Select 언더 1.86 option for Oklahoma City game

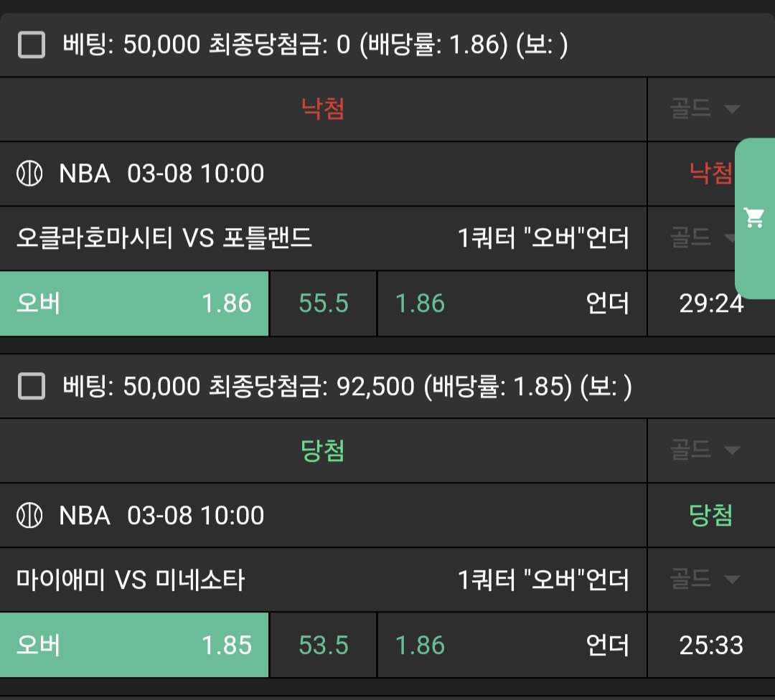[512, 303]
